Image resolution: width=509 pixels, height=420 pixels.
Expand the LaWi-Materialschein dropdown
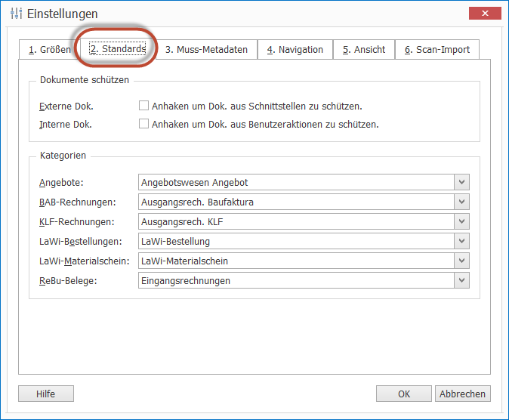pyautogui.click(x=462, y=261)
